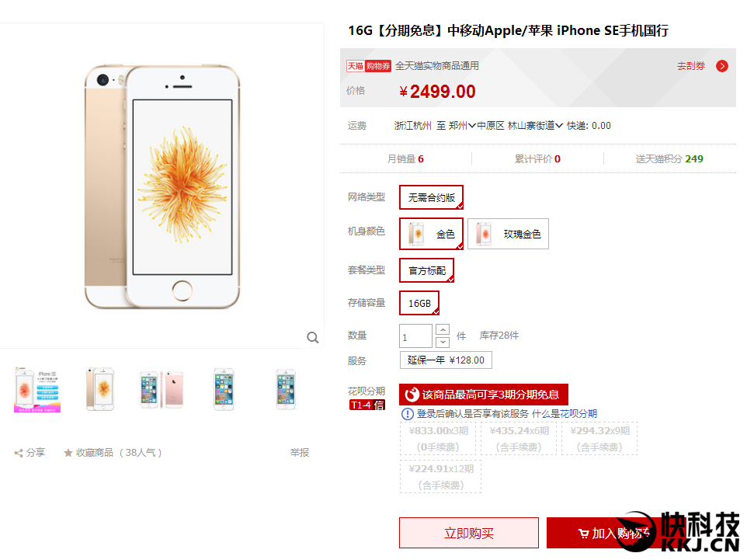Open the 什么是花呗分期 link
This screenshot has width=747, height=560.
(x=564, y=414)
